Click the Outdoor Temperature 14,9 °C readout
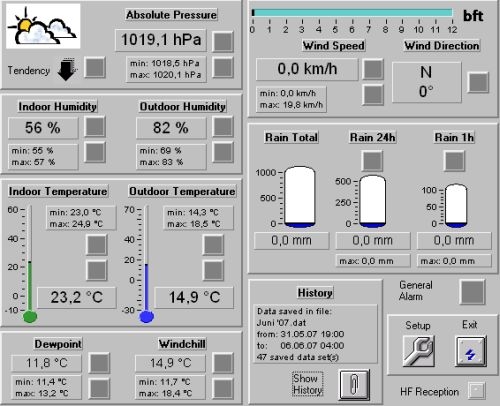 pos(194,297)
